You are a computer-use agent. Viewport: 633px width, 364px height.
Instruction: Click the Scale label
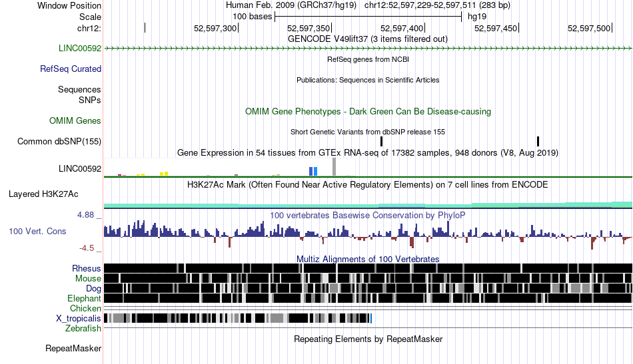(x=90, y=17)
